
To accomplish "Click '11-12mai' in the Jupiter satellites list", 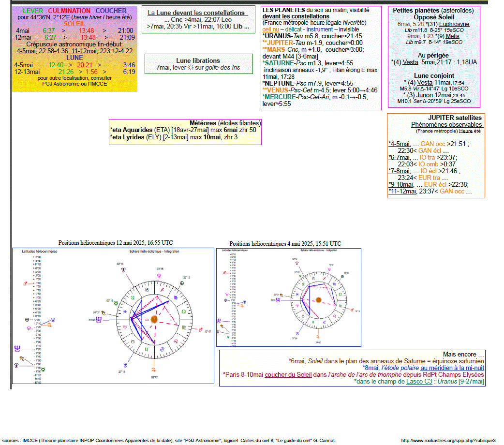I will pyautogui.click(x=403, y=192).
